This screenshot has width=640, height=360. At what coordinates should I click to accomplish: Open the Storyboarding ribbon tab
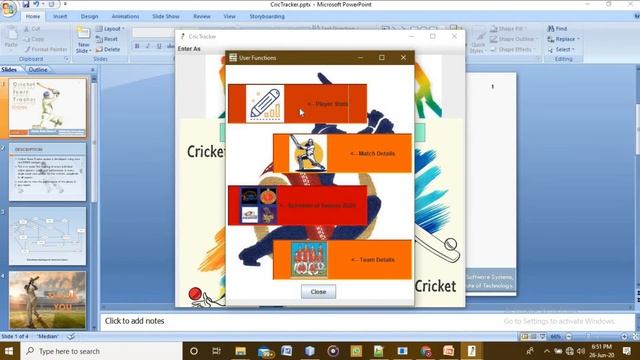pyautogui.click(x=267, y=16)
